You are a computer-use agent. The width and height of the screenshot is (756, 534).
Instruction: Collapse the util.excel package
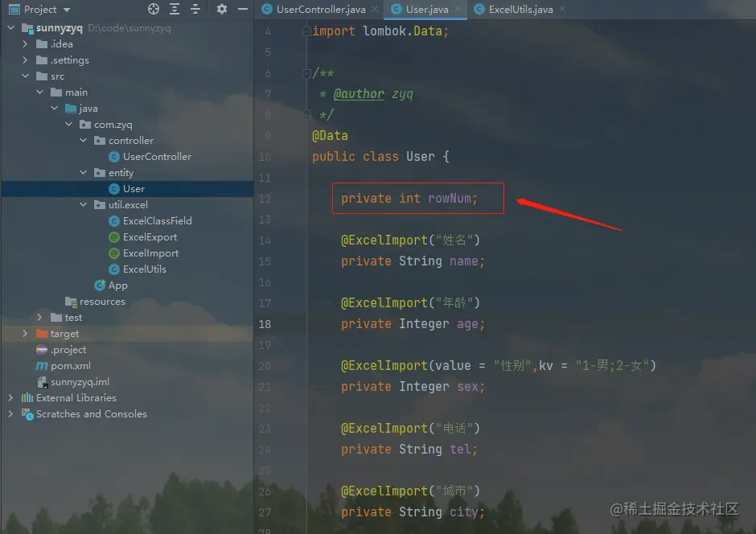point(83,205)
